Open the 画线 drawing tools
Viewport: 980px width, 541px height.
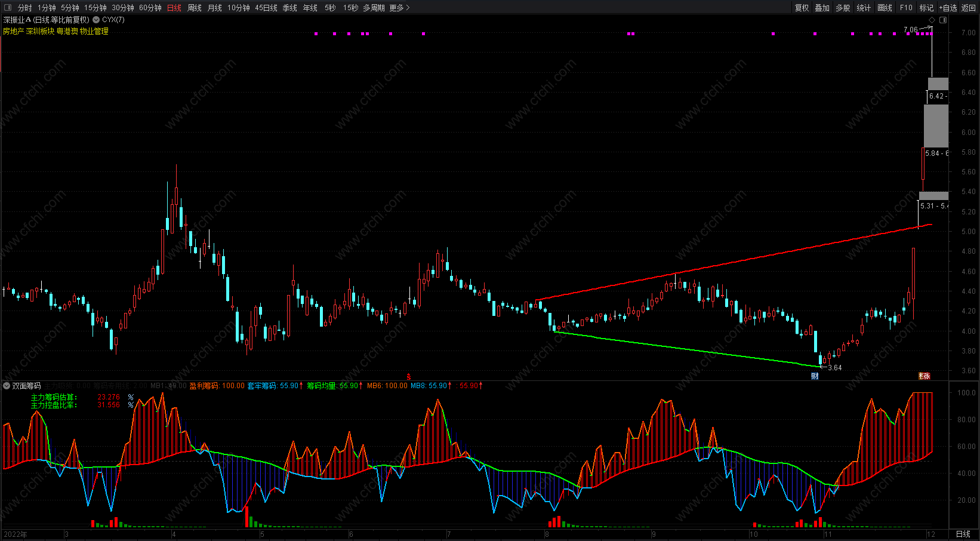(x=885, y=8)
